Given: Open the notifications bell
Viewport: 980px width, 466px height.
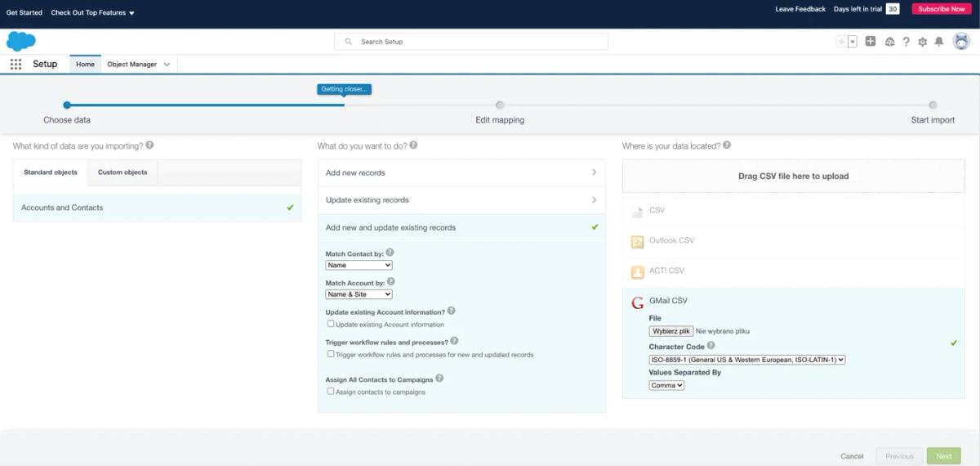Looking at the screenshot, I should coord(939,42).
